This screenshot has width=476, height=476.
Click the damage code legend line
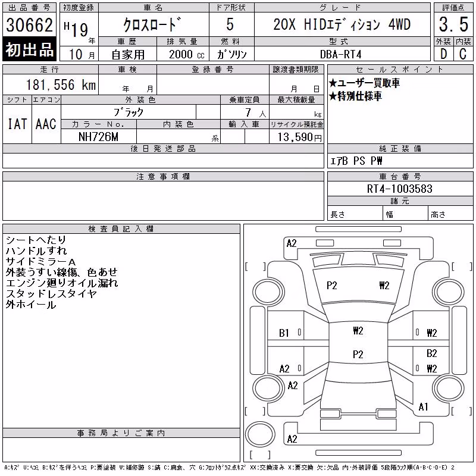(230, 468)
